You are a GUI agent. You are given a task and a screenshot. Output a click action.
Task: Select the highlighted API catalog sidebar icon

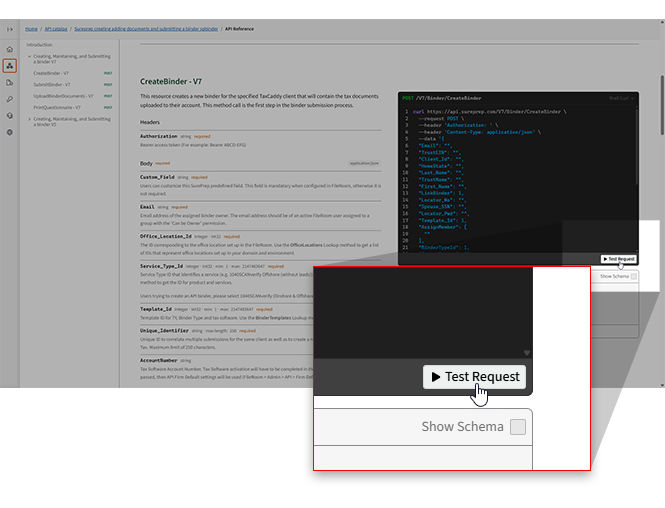coord(10,66)
